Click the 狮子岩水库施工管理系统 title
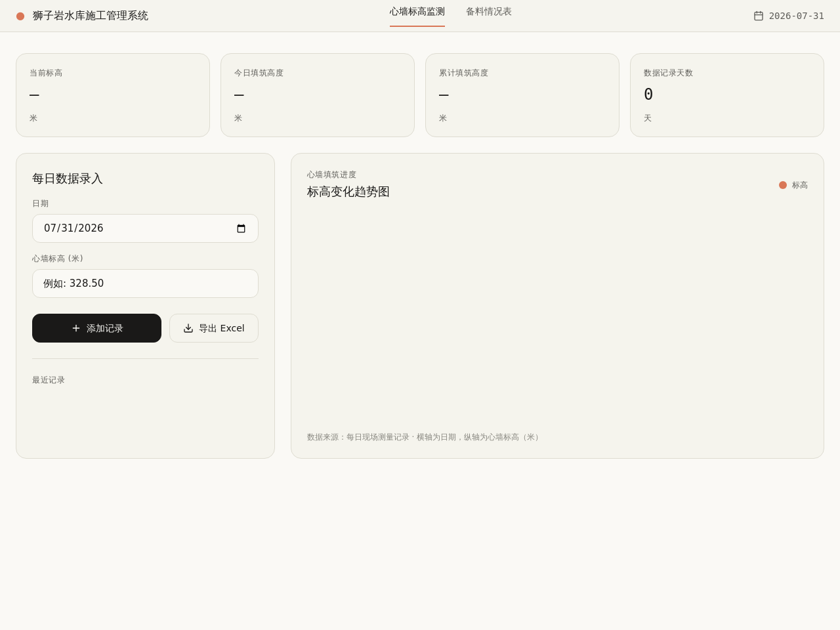Image resolution: width=840 pixels, height=630 pixels. coord(91,16)
